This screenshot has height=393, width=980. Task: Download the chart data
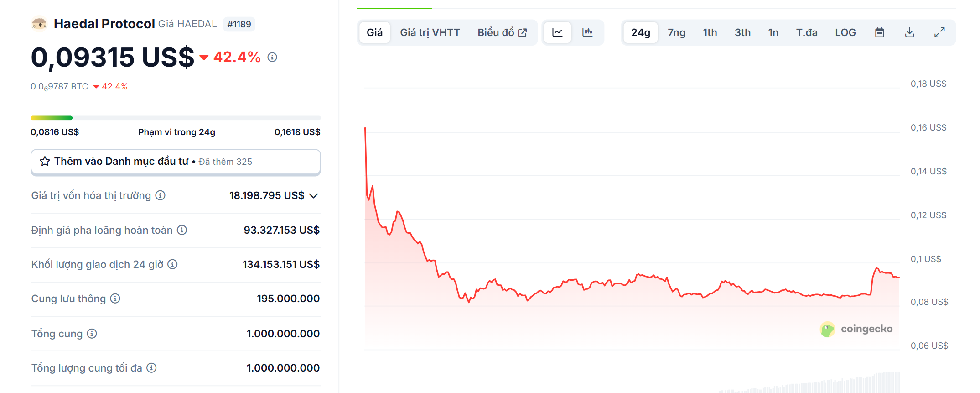click(x=909, y=32)
